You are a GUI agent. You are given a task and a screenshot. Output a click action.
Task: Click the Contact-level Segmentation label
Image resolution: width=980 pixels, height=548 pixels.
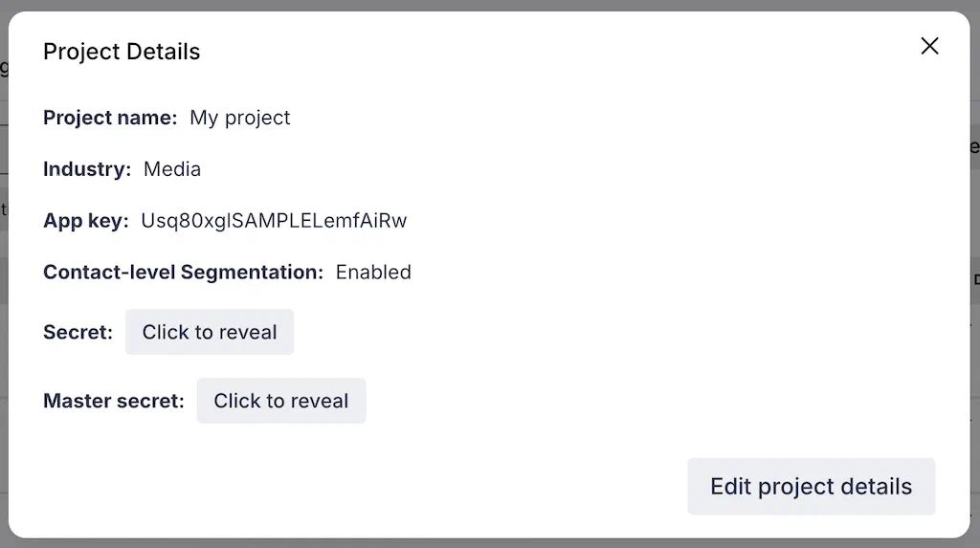183,273
